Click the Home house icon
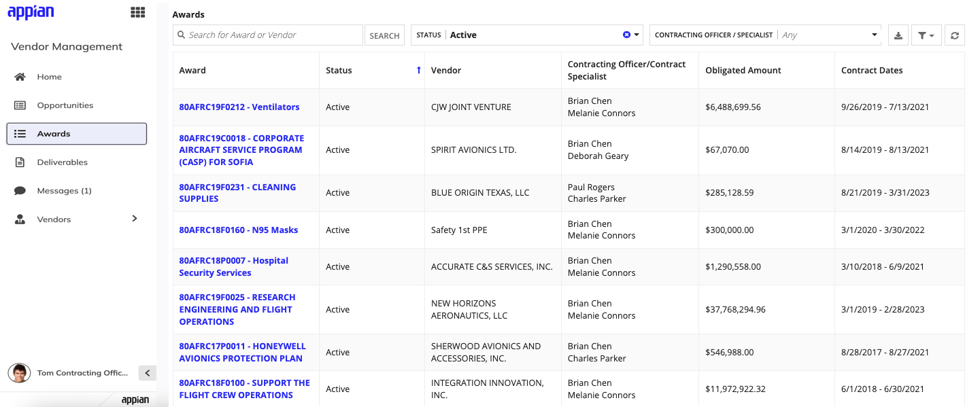 pyautogui.click(x=20, y=77)
